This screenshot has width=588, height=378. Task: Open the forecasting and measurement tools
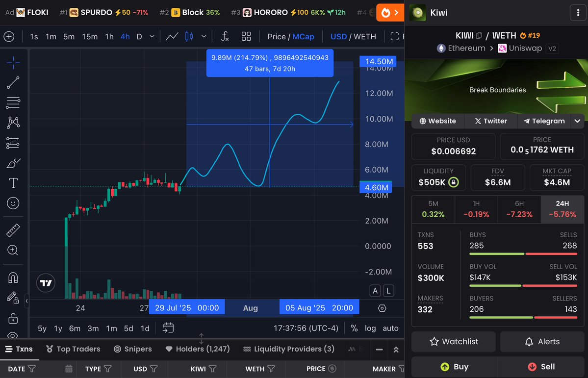(13, 143)
